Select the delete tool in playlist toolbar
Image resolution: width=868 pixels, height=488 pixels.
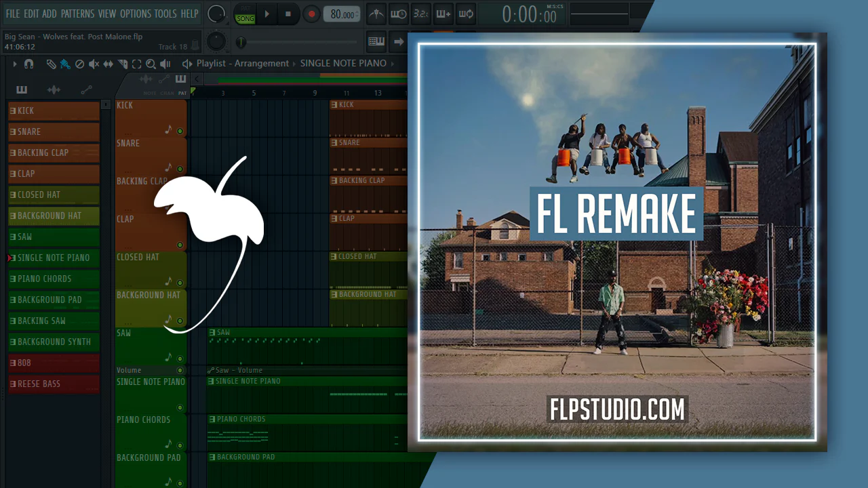tap(79, 64)
